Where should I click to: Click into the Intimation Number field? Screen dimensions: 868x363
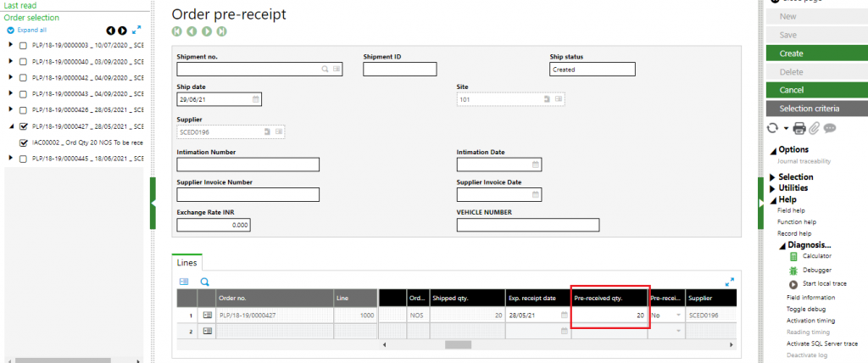[x=248, y=165]
